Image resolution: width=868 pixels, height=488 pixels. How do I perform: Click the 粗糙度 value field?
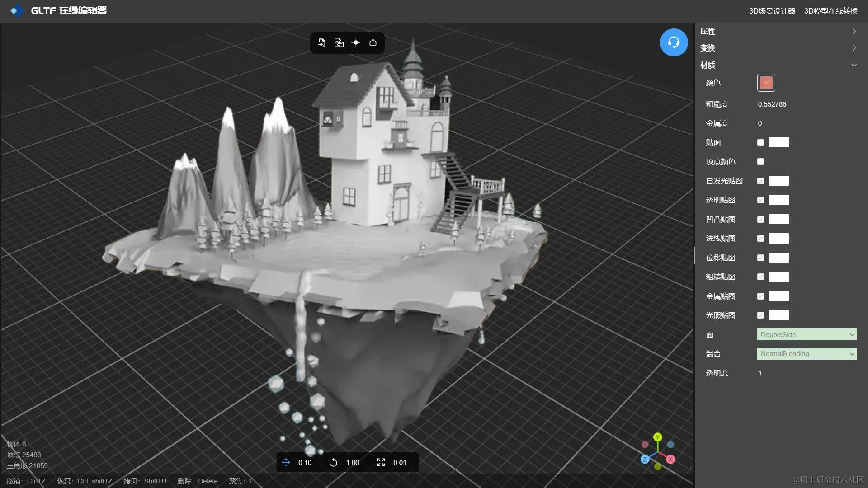[772, 104]
